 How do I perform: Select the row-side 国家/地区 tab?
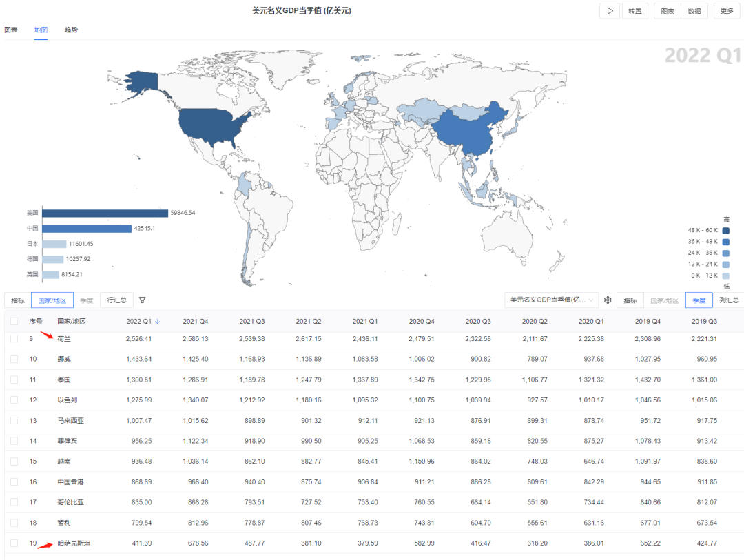[x=52, y=300]
